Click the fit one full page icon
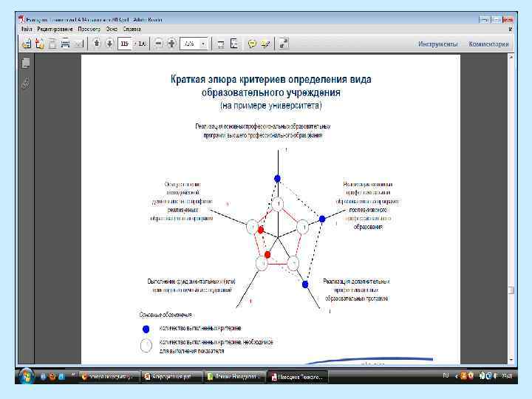532x399 pixels. [234, 44]
